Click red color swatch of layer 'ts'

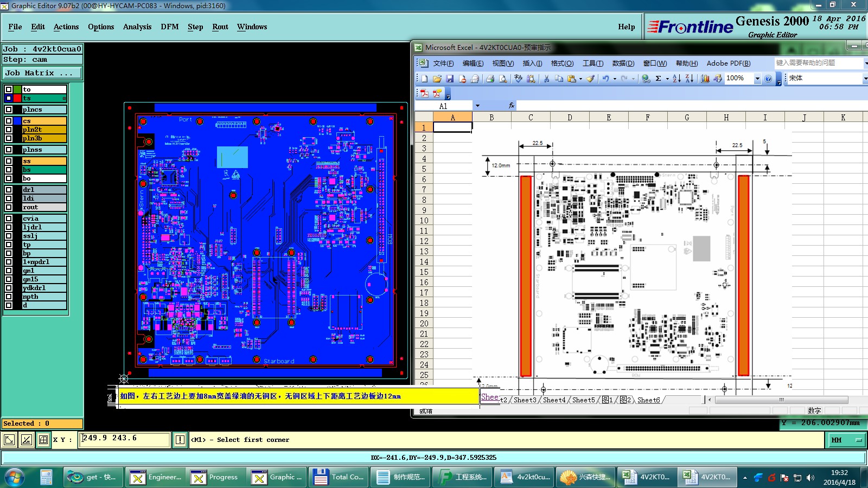point(18,98)
